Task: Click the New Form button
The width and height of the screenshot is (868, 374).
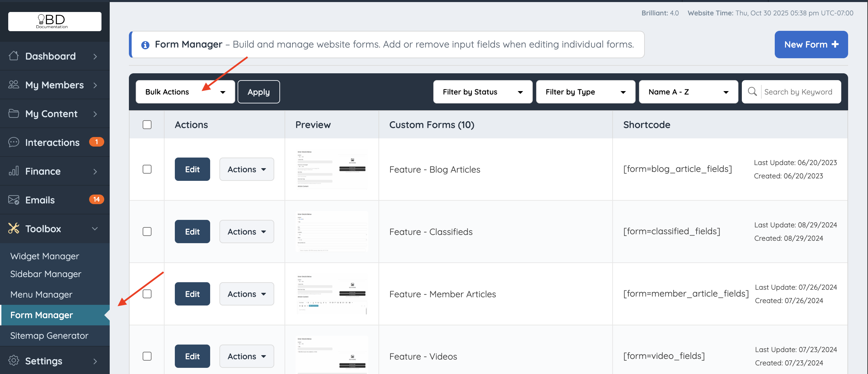Action: [x=811, y=45]
